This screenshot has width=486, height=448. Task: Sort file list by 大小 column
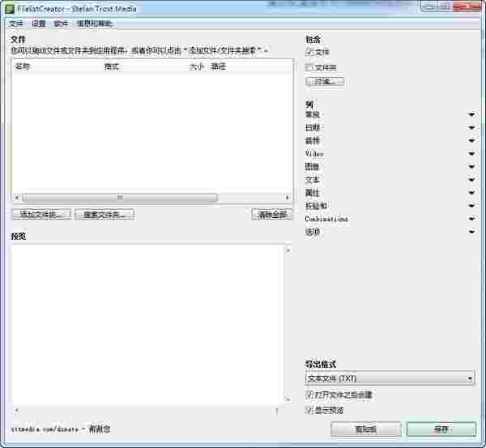[x=197, y=66]
